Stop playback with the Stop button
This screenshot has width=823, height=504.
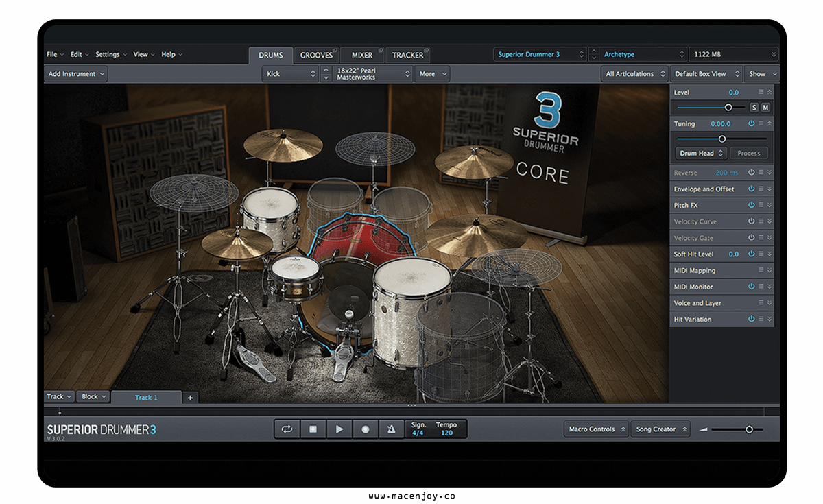click(x=313, y=429)
